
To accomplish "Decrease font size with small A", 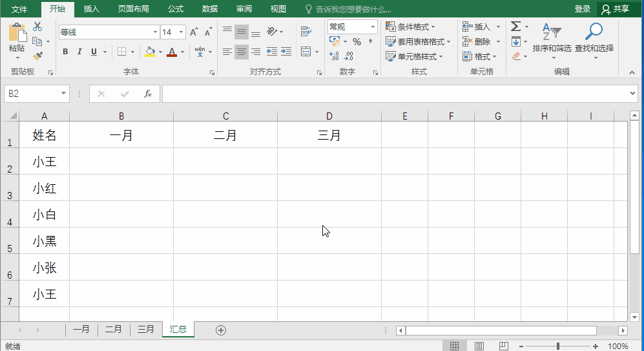I will (208, 32).
